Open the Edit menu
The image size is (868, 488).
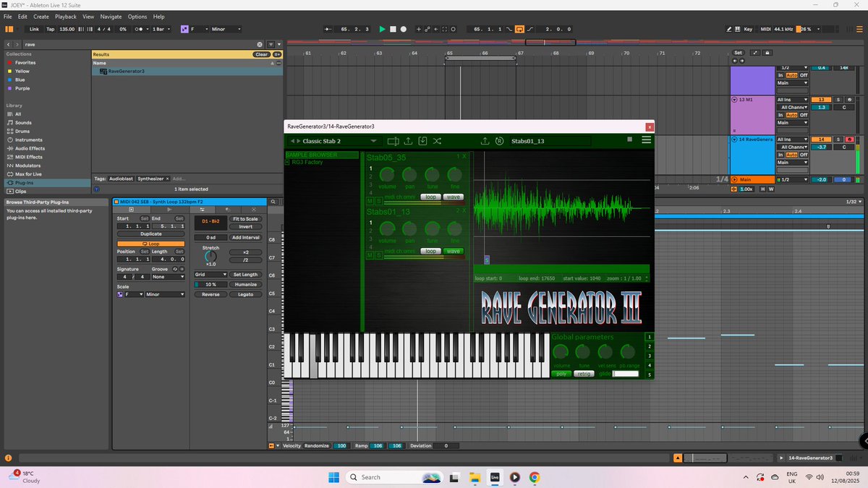pyautogui.click(x=23, y=16)
